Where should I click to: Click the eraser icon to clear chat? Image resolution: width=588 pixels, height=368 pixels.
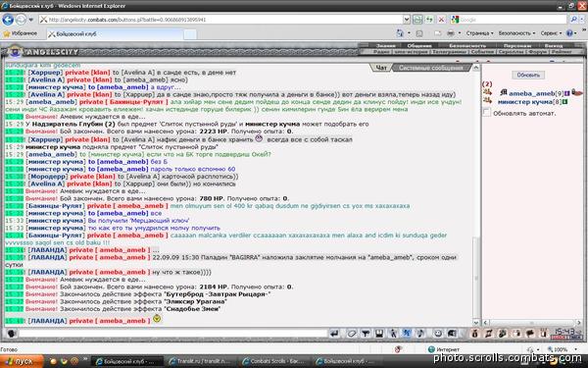352,334
